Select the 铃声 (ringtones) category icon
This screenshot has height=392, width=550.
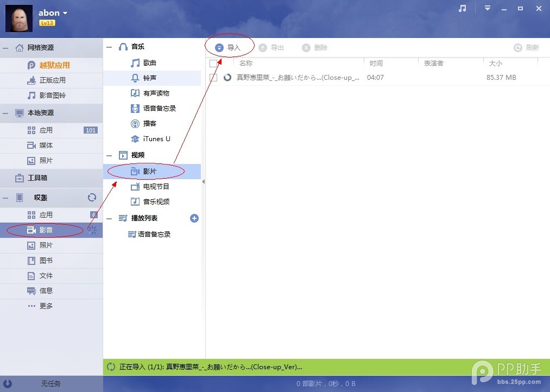(x=135, y=78)
